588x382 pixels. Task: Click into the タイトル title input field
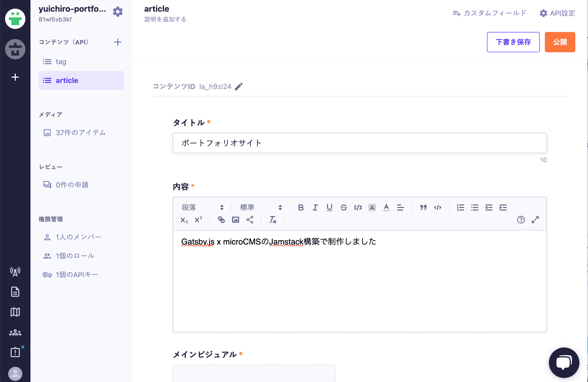coord(360,143)
